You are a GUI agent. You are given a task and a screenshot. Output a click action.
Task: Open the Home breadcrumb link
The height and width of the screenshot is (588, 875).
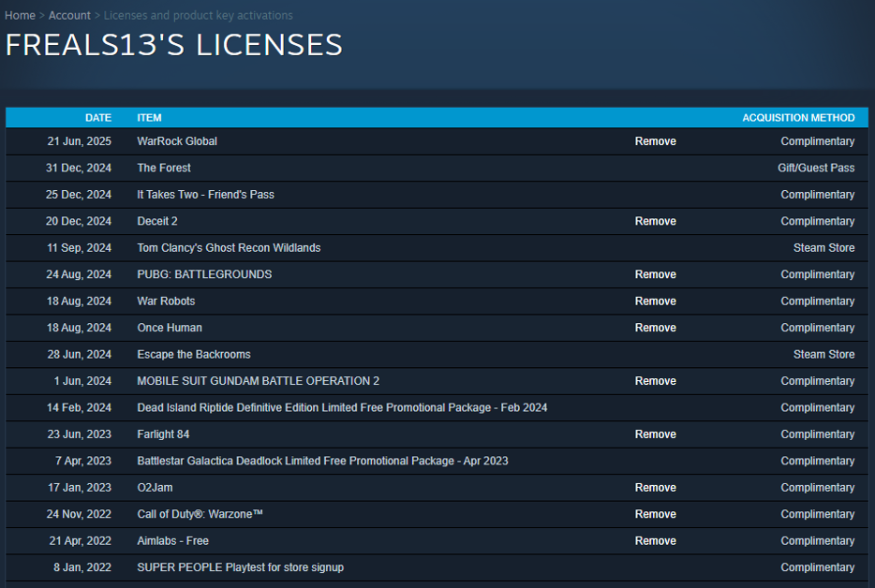coord(20,16)
